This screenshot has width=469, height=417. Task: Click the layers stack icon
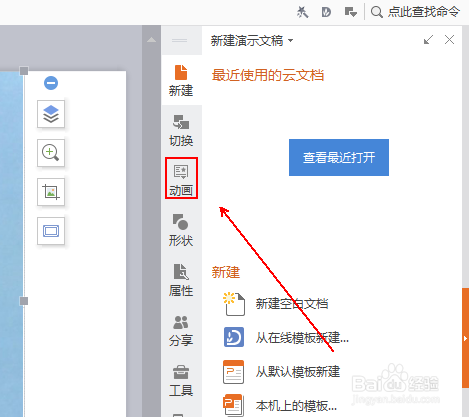(51, 114)
